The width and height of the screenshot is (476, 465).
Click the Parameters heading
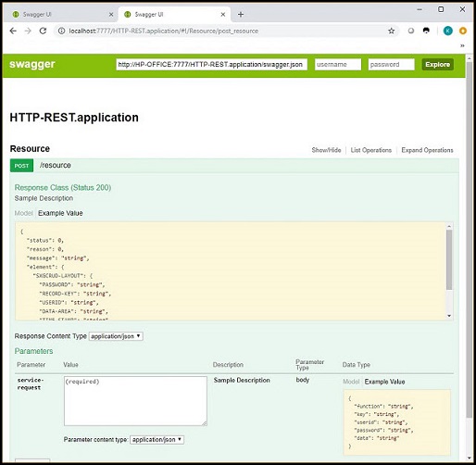click(x=33, y=351)
